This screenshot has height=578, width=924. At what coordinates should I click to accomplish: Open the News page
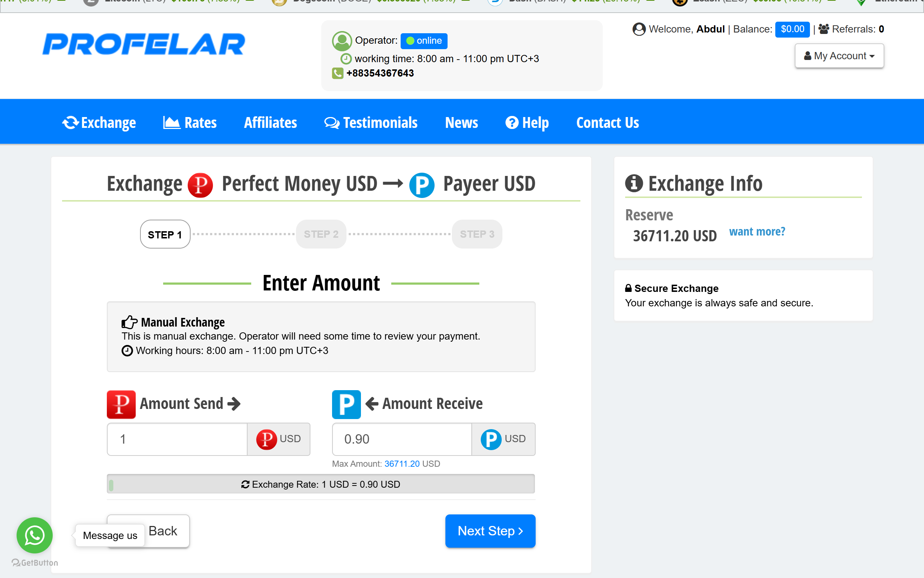click(461, 123)
